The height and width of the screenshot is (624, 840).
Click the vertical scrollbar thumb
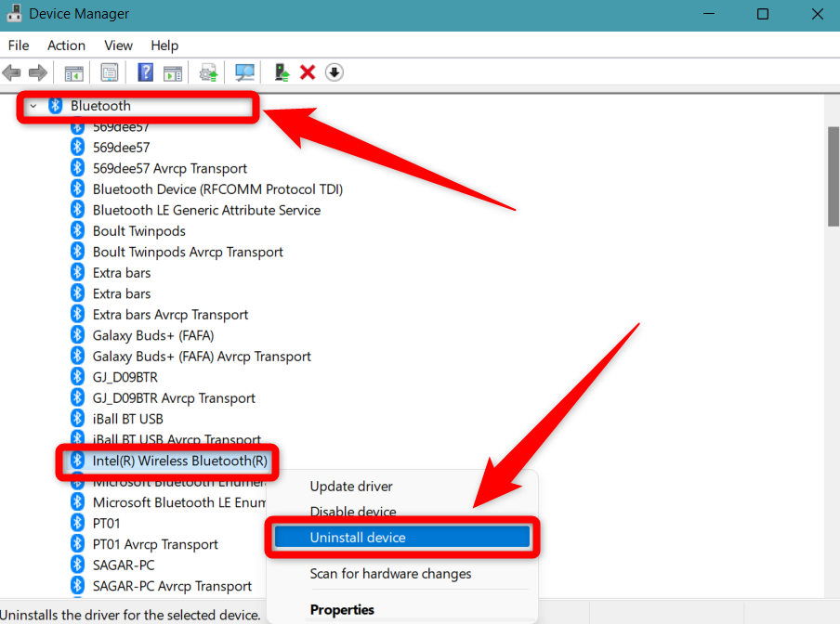tap(833, 176)
